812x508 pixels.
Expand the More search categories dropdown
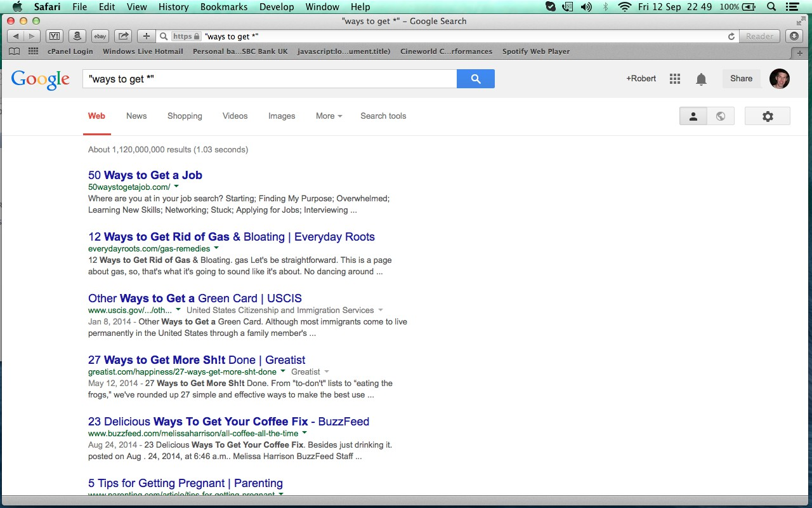click(x=329, y=116)
